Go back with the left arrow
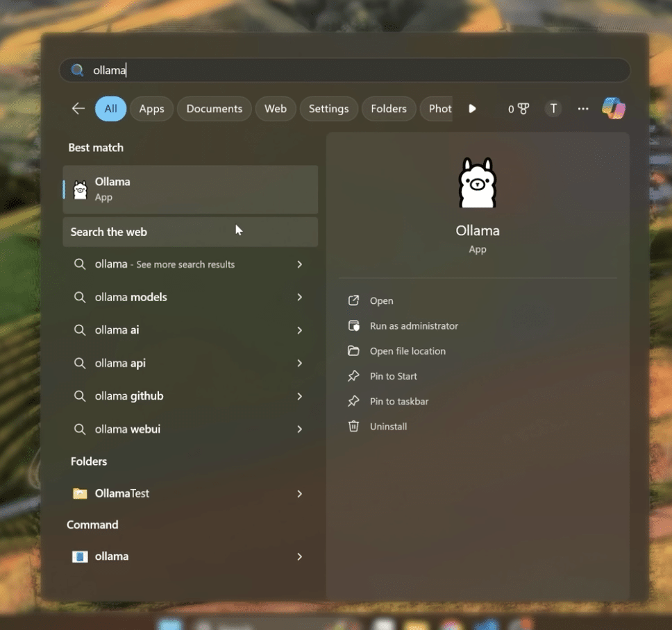The width and height of the screenshot is (672, 630). [x=78, y=108]
